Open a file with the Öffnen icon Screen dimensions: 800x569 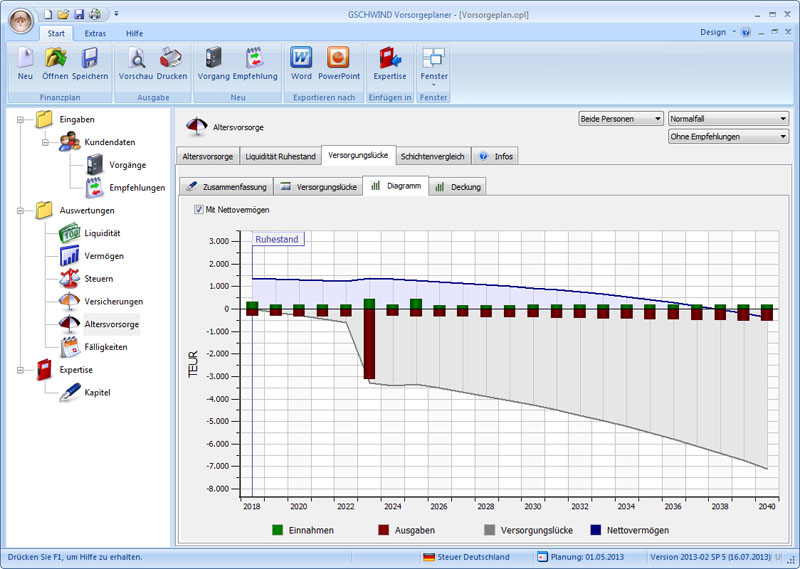(55, 61)
